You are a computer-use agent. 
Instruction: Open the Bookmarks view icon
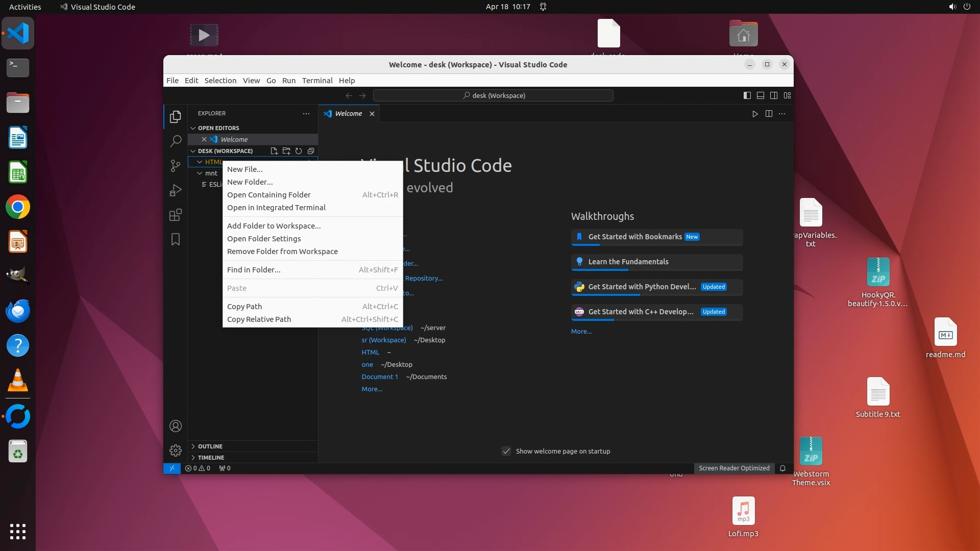tap(175, 239)
